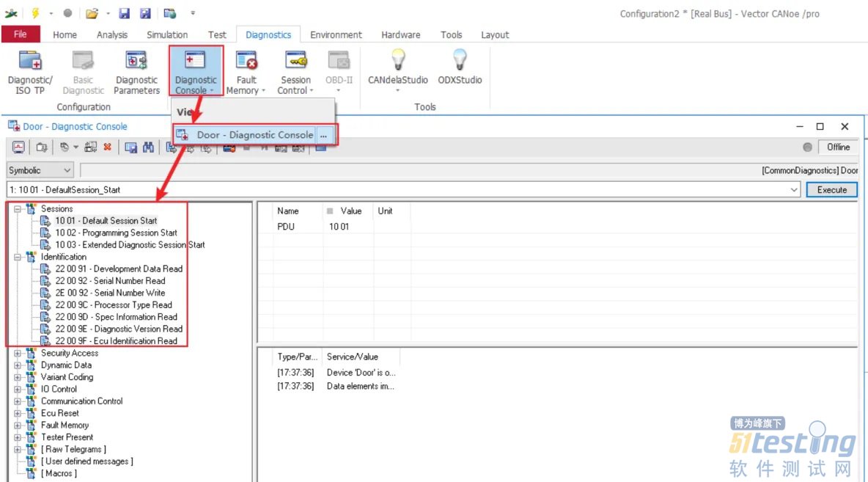The image size is (868, 482).
Task: Select 22 00 9C - Processor Type Read
Action: pyautogui.click(x=114, y=305)
